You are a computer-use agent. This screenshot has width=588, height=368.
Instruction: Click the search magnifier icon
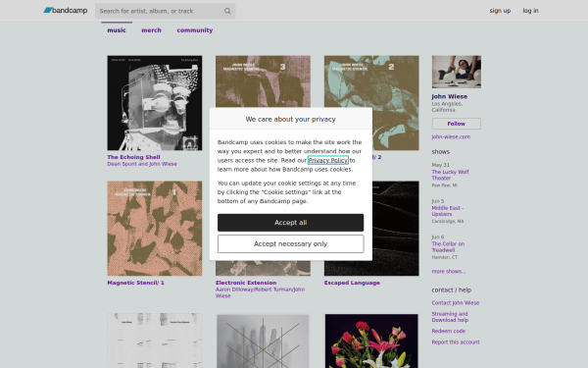click(x=227, y=11)
